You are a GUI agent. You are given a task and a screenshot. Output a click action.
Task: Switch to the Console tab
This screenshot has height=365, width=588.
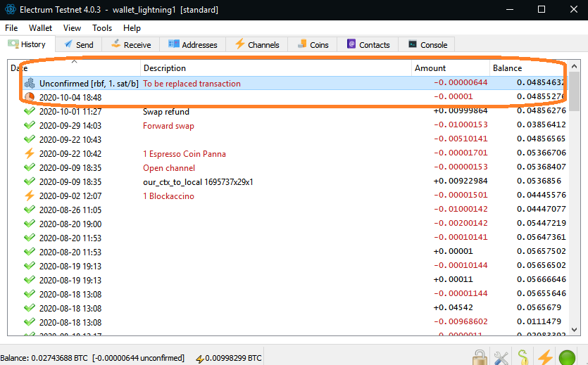coord(427,44)
